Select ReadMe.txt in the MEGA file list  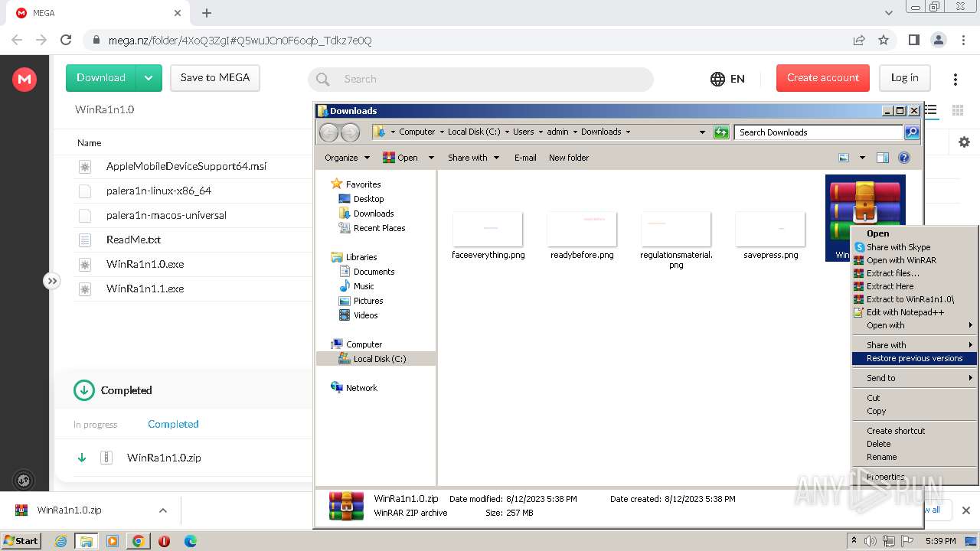(x=133, y=240)
